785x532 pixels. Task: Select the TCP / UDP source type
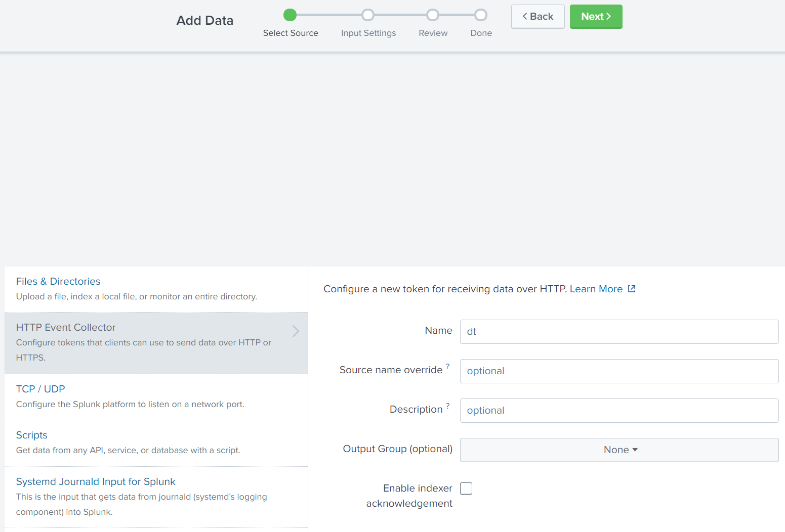pyautogui.click(x=40, y=388)
